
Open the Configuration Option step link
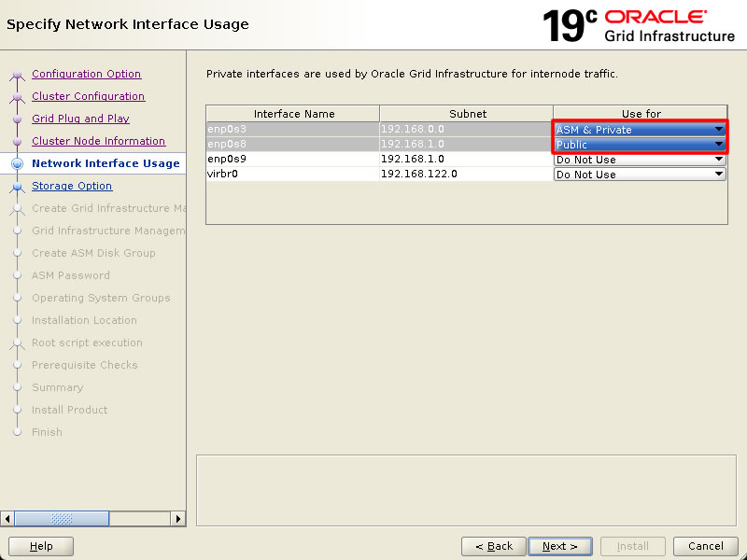pos(86,74)
